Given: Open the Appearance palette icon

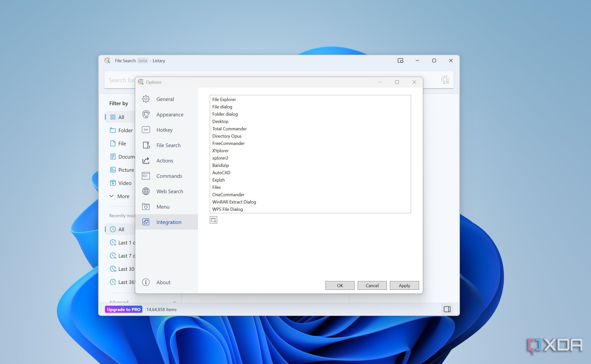Looking at the screenshot, I should (x=146, y=114).
